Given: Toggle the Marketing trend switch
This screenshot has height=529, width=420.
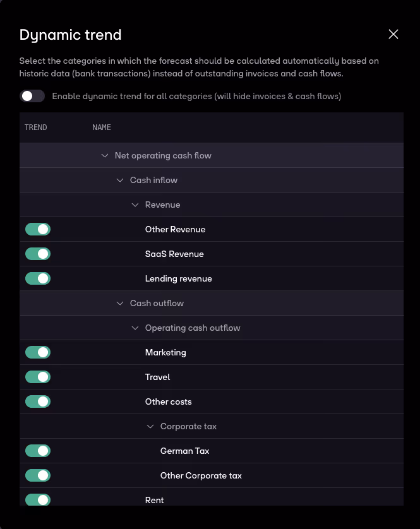Looking at the screenshot, I should coord(38,352).
